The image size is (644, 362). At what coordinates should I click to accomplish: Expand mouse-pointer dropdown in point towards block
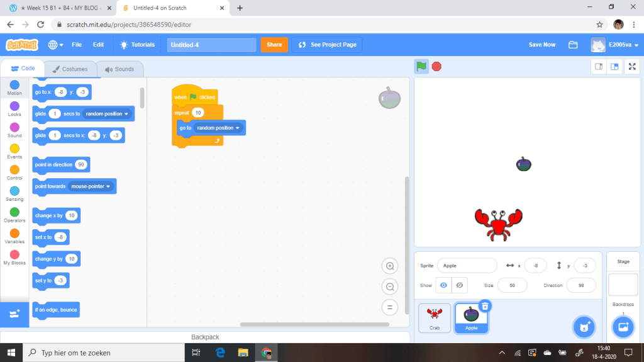pyautogui.click(x=108, y=186)
